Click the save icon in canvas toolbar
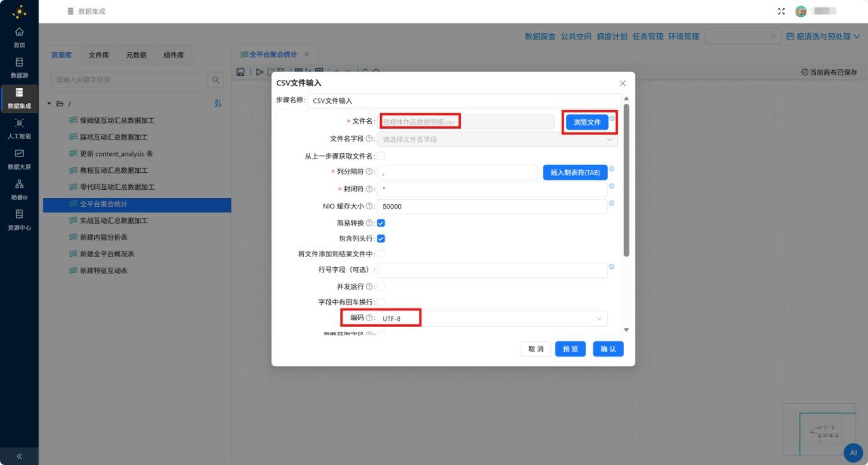The image size is (868, 465). click(240, 72)
